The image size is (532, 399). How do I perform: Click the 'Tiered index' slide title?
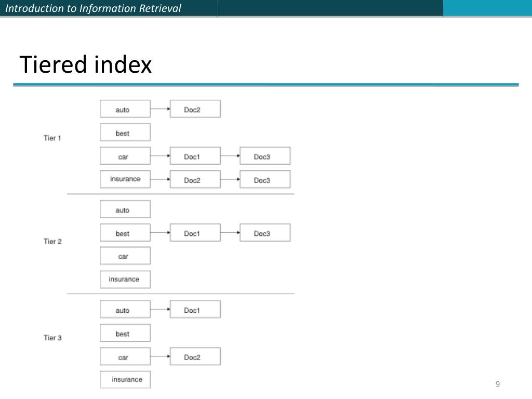86,64
